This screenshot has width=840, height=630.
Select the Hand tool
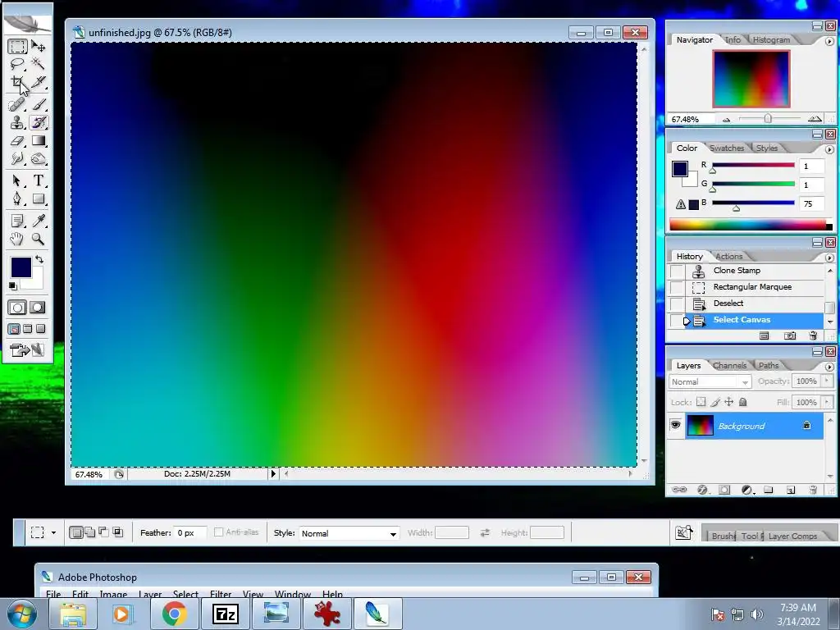coord(17,239)
